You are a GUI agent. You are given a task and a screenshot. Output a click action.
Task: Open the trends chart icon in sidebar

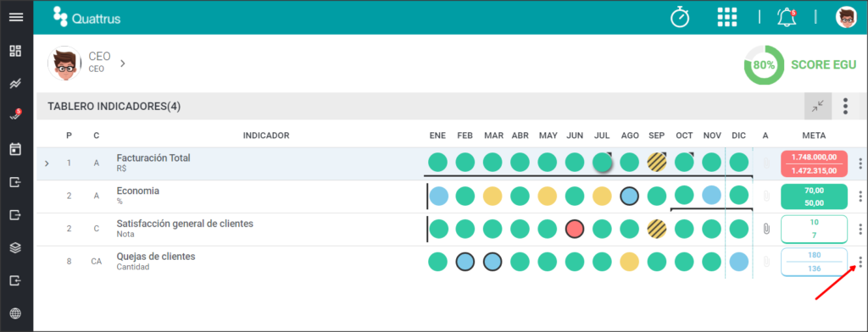(x=16, y=84)
